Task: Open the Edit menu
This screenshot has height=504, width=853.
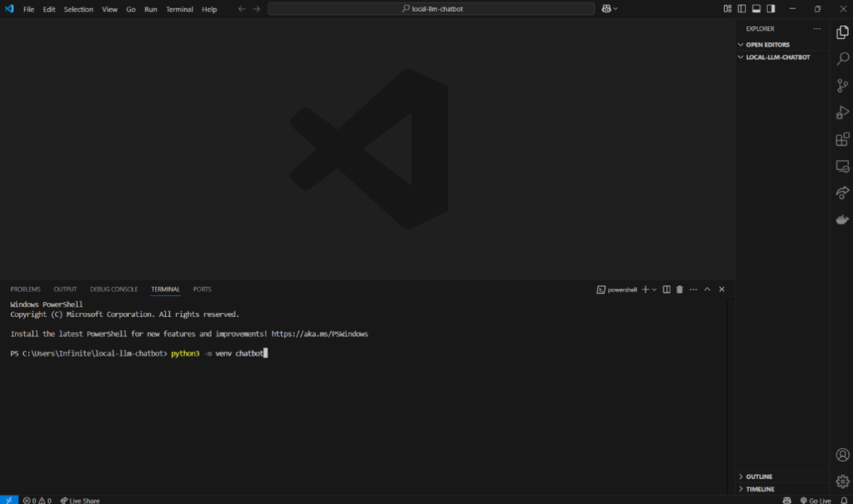Action: [x=49, y=10]
